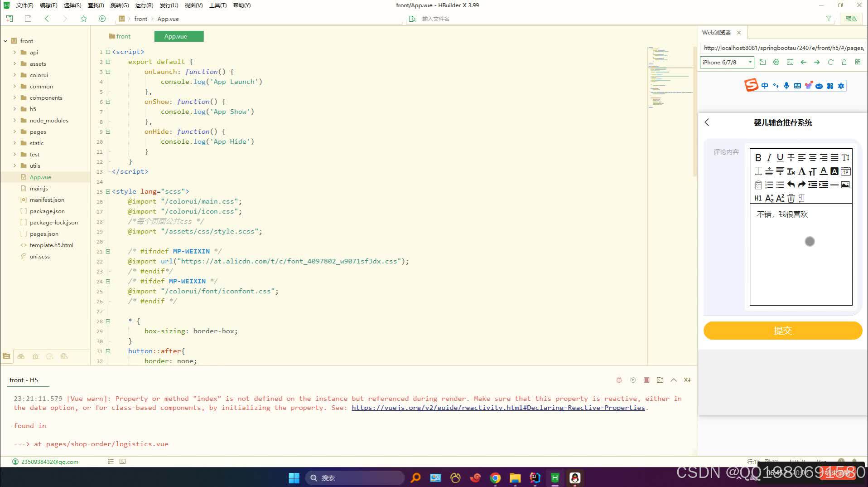The image size is (868, 487).
Task: Submit the comment with 提交 button
Action: point(783,331)
